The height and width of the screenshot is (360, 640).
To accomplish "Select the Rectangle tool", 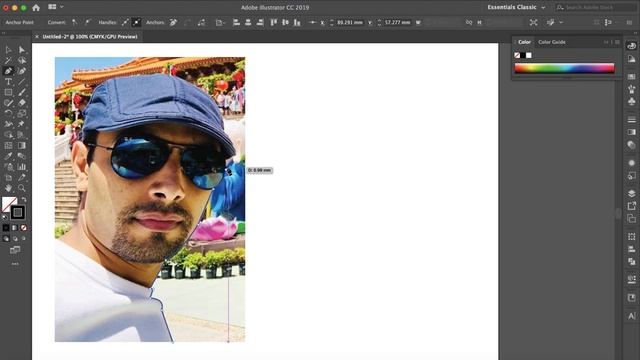I will tap(8, 92).
